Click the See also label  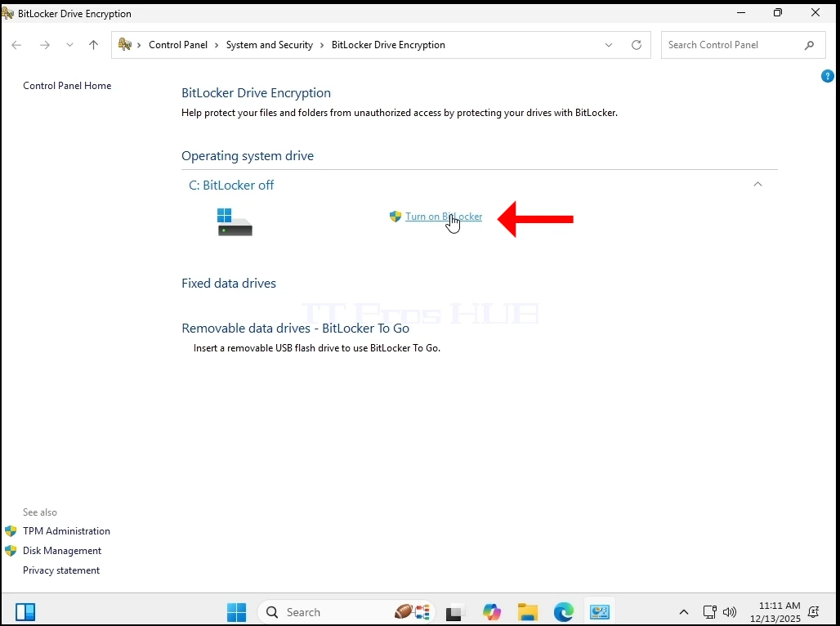(40, 512)
